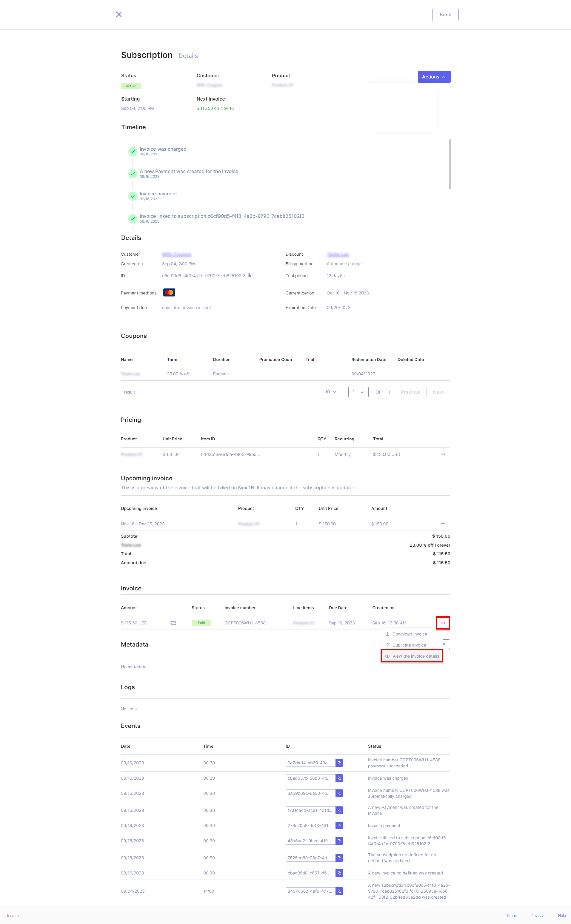Click the check icon for Invoice payment
Image resolution: width=571 pixels, height=924 pixels.
click(x=133, y=196)
